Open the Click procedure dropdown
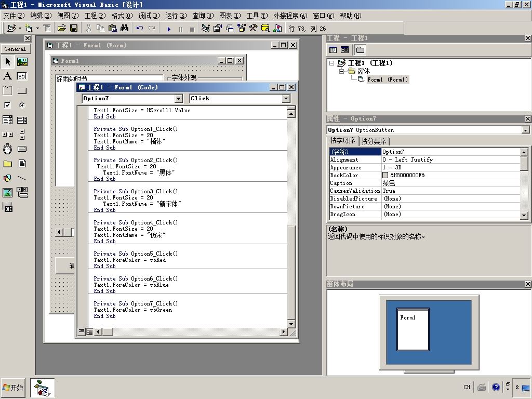This screenshot has height=399, width=532. coord(286,99)
